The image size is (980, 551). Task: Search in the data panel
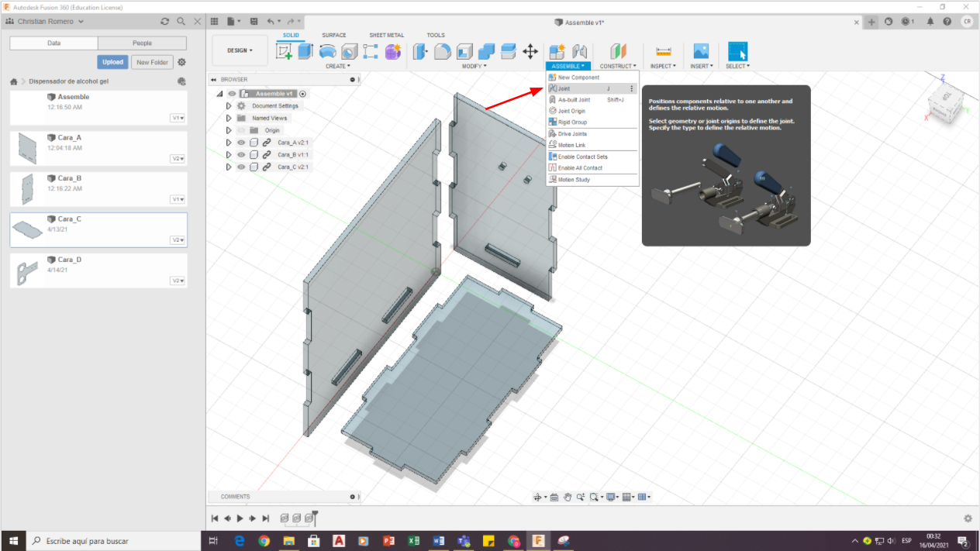click(x=181, y=22)
